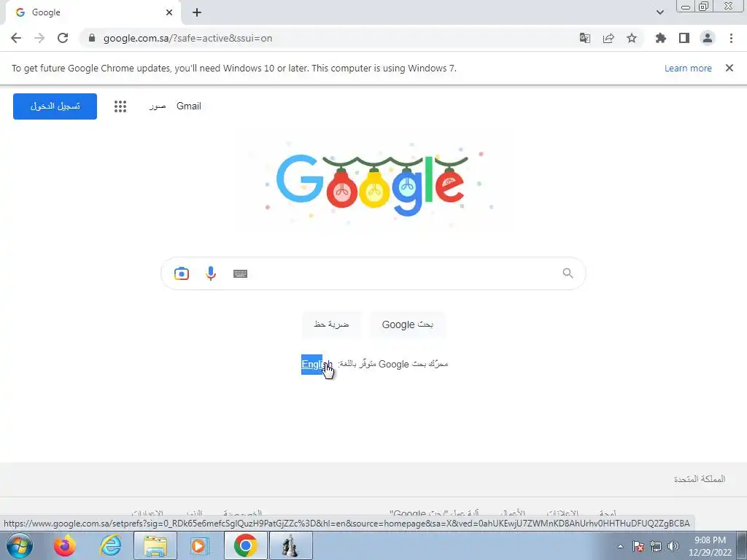This screenshot has width=747, height=560.
Task: Click the lock icon in the address bar
Action: pos(92,38)
